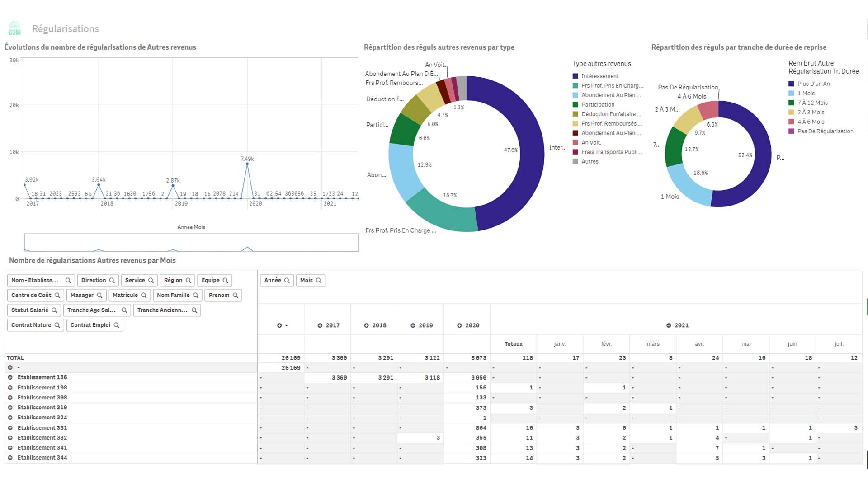This screenshot has width=868, height=488.
Task: Expand the 2017 year column
Action: click(x=320, y=326)
